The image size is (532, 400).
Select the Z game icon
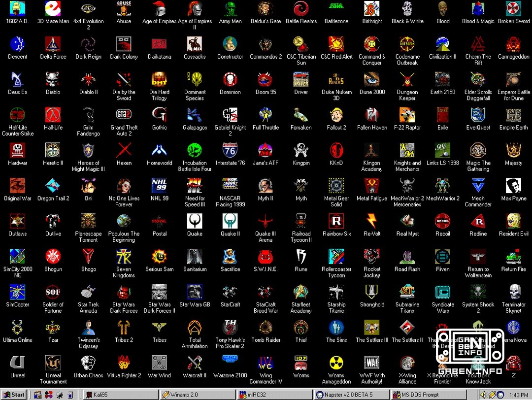pos(514,363)
